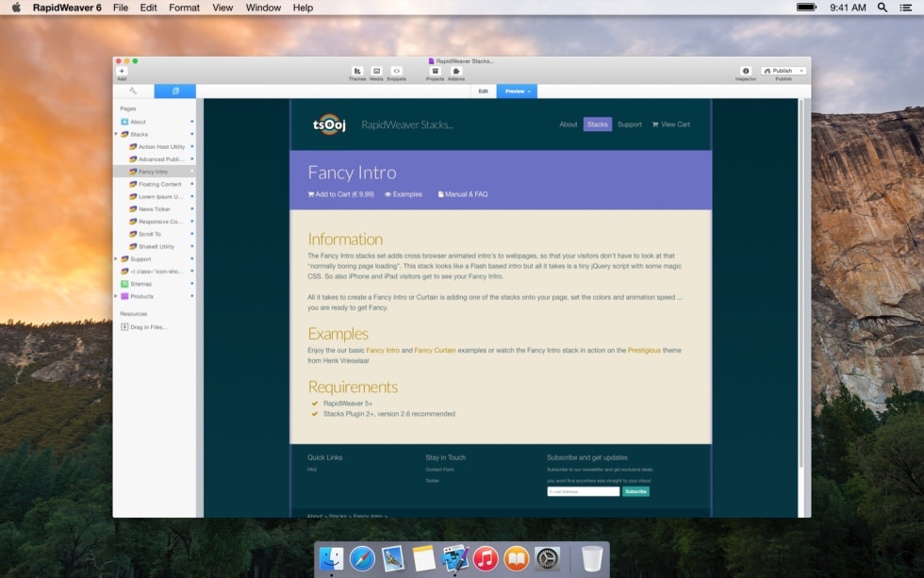Select the About page in sidebar
924x578 pixels.
[138, 122]
